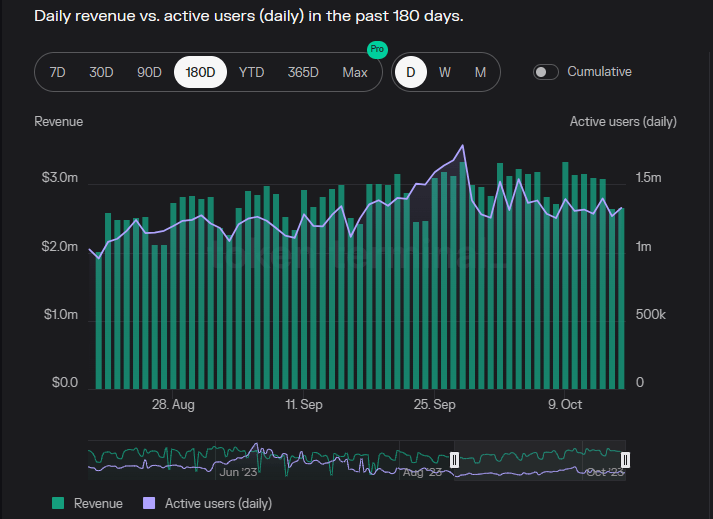Viewport: 713px width, 519px height.
Task: Select daily (D) granularity
Action: coord(410,72)
